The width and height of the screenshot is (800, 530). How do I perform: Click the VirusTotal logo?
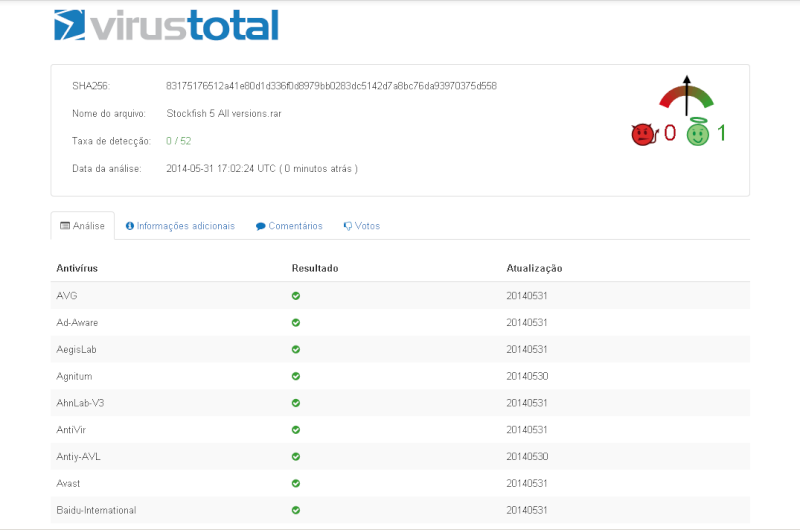(x=166, y=25)
